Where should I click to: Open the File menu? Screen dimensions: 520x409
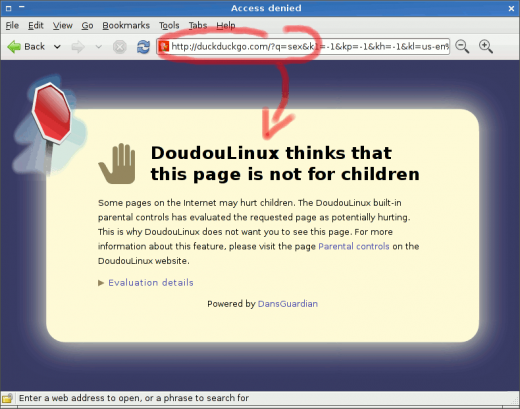point(12,25)
